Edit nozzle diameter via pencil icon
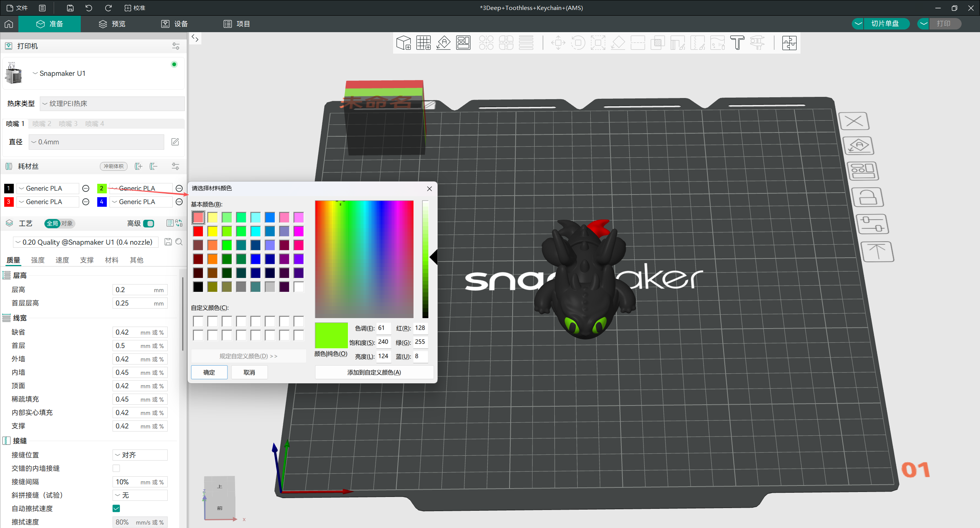The height and width of the screenshot is (528, 980). tap(175, 142)
